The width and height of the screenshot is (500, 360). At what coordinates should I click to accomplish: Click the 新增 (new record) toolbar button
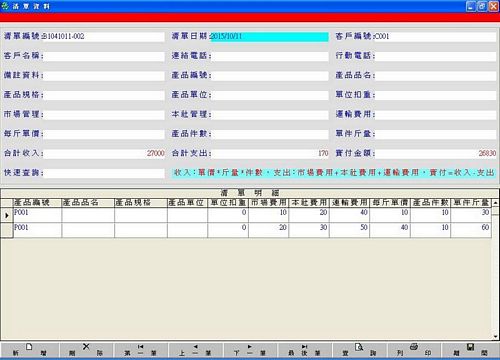[x=29, y=350]
